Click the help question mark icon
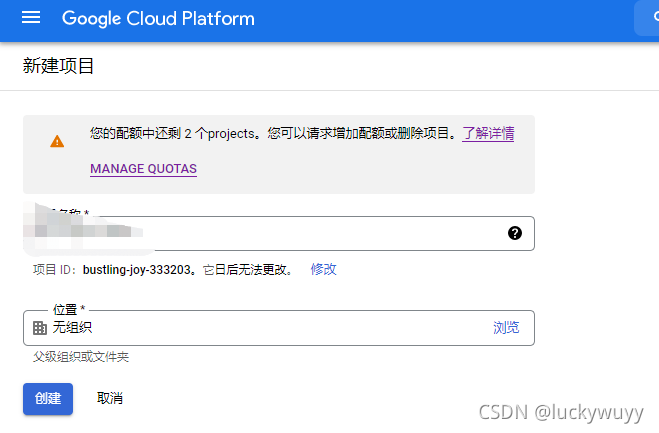Viewport: 659px width, 433px height. [x=515, y=233]
